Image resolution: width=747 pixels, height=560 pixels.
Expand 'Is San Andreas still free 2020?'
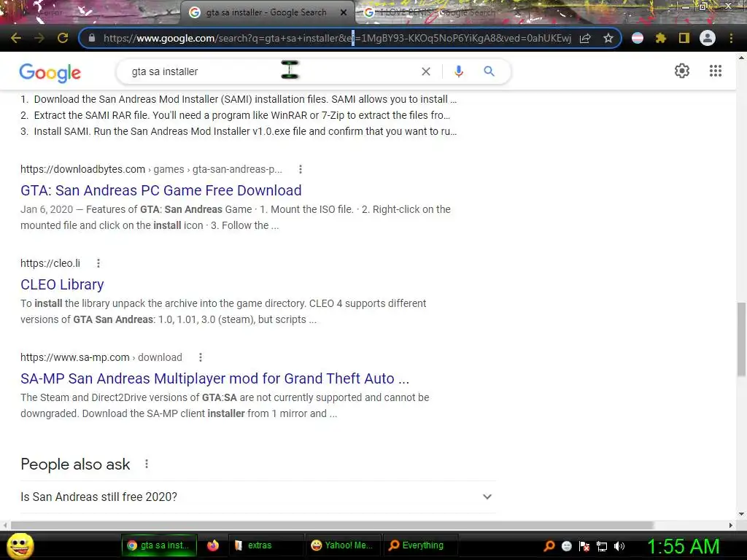[258, 497]
